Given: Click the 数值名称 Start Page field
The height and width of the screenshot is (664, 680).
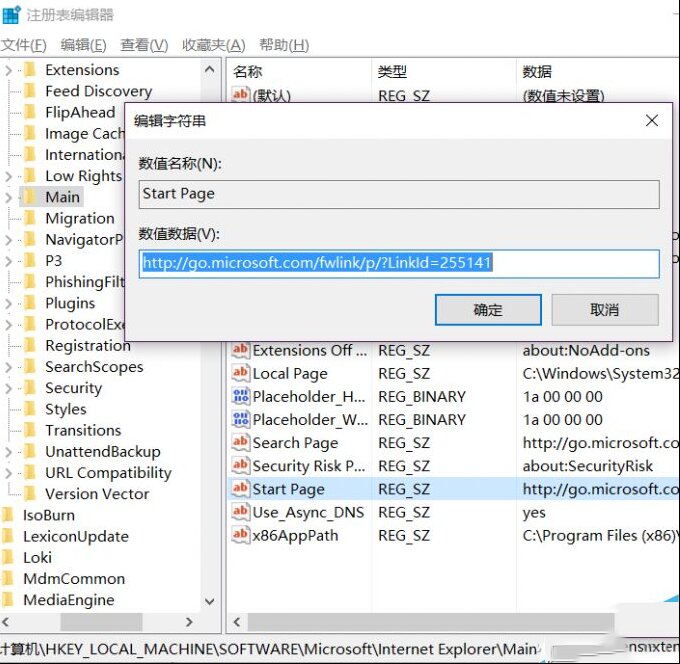Looking at the screenshot, I should click(x=399, y=194).
